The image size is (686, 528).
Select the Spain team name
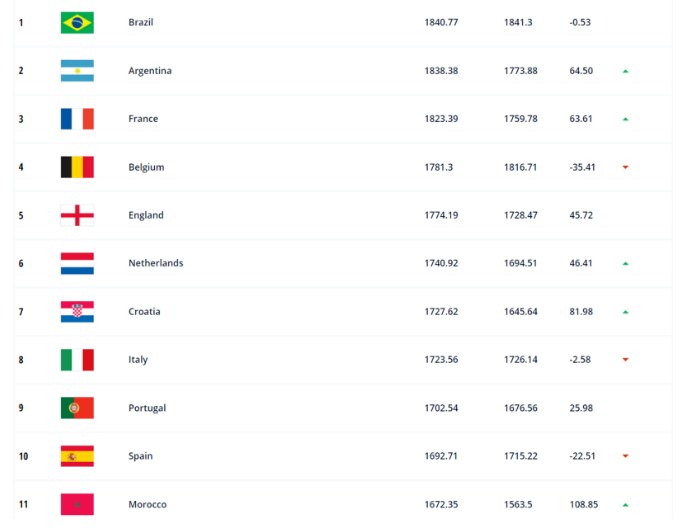pos(140,456)
